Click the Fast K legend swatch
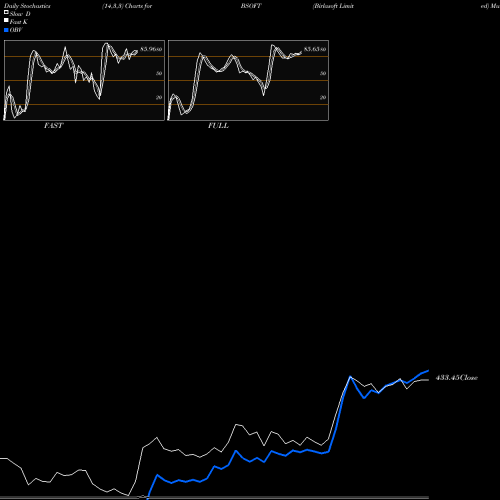This screenshot has width=500, height=500. click(6, 21)
